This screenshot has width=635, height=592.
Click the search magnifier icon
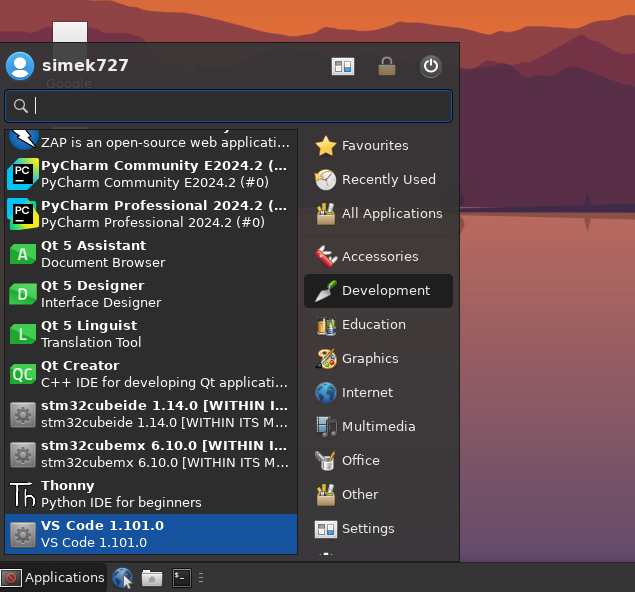point(20,106)
